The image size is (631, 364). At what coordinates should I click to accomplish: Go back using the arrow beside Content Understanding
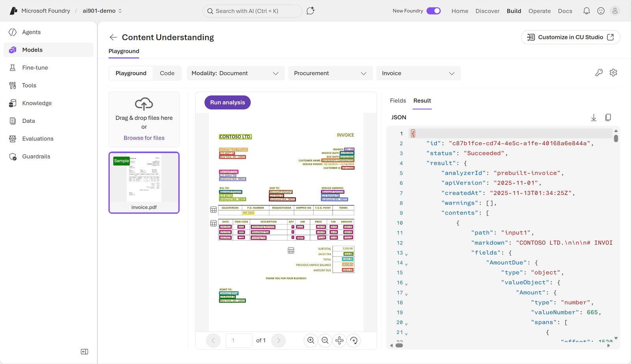point(113,37)
